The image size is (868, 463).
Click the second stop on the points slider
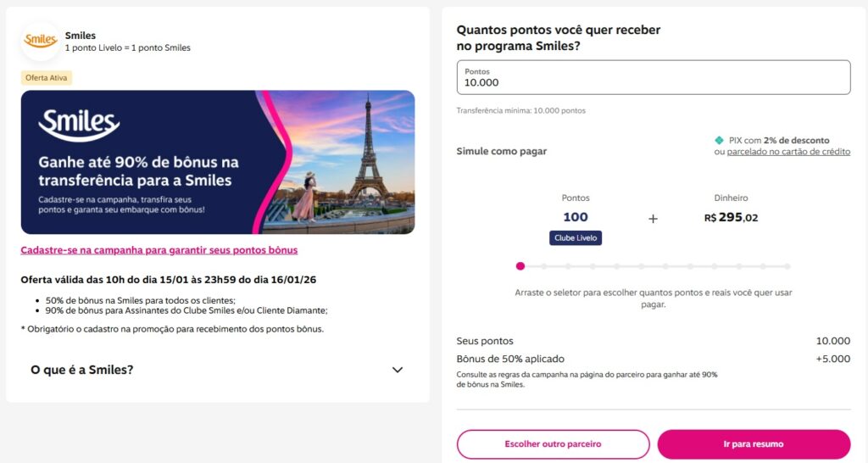click(x=545, y=266)
